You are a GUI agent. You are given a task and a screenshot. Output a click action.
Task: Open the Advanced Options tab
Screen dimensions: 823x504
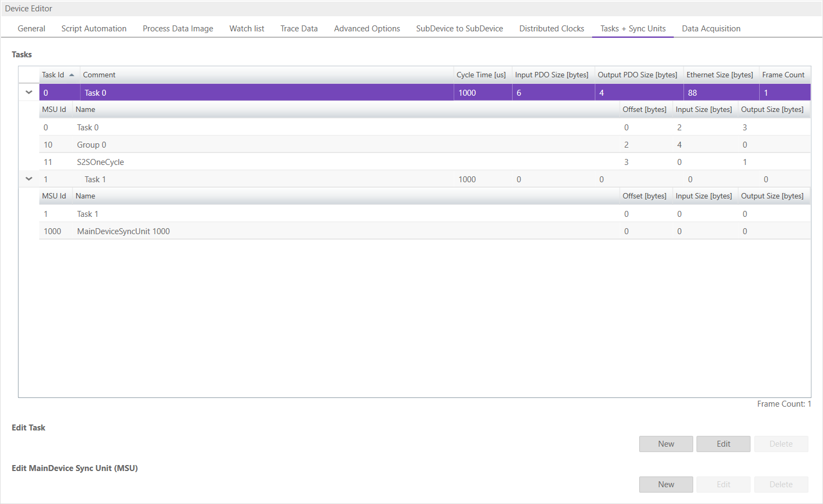(x=367, y=29)
